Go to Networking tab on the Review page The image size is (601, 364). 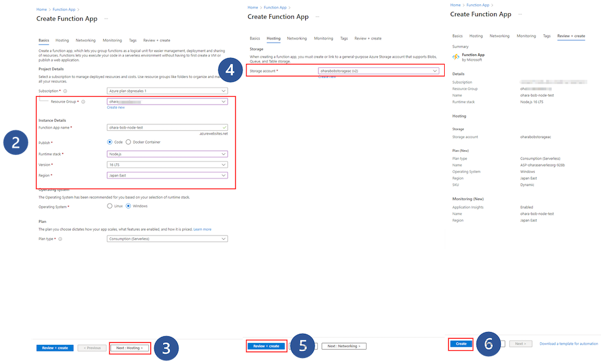point(499,36)
